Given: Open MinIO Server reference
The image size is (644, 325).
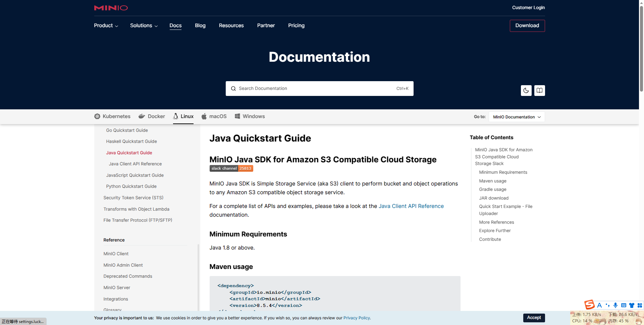Looking at the screenshot, I should point(117,288).
